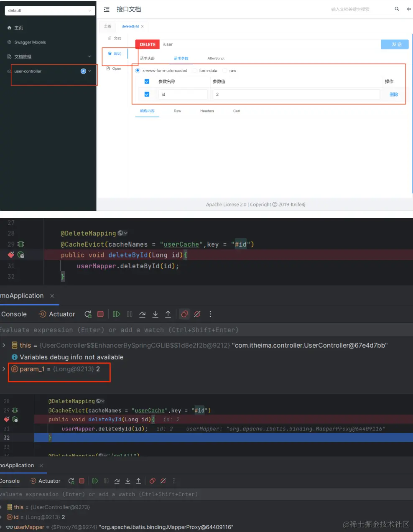Screen dimensions: 413x532
Task: Open Actuator tab in the param_1 debug panel
Action: point(57,314)
